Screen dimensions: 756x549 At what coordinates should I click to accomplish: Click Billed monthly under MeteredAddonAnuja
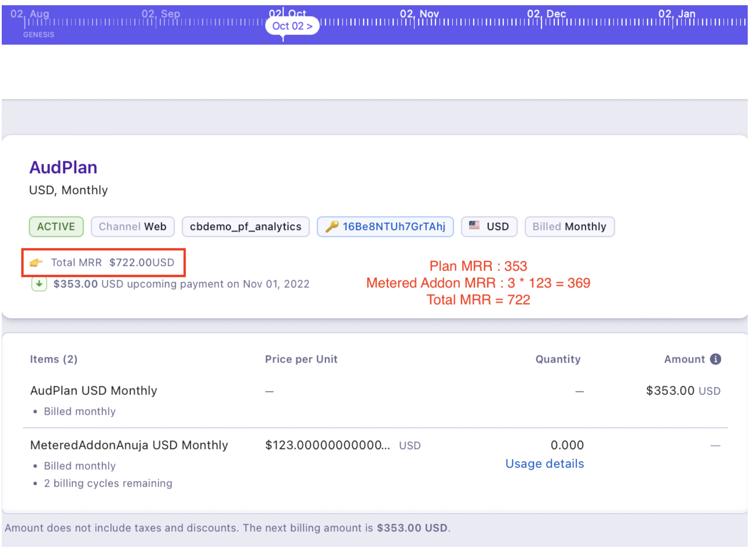80,466
